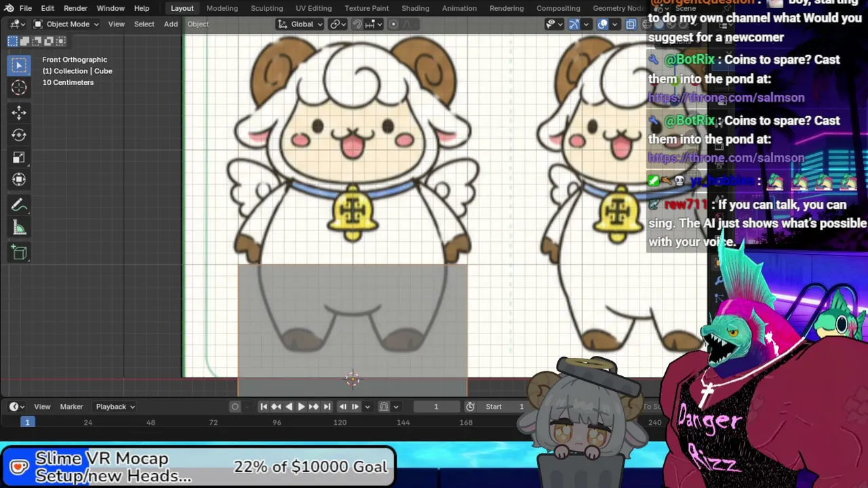Viewport: 868px width, 488px height.
Task: Click the Blender logo icon
Action: pos(9,8)
